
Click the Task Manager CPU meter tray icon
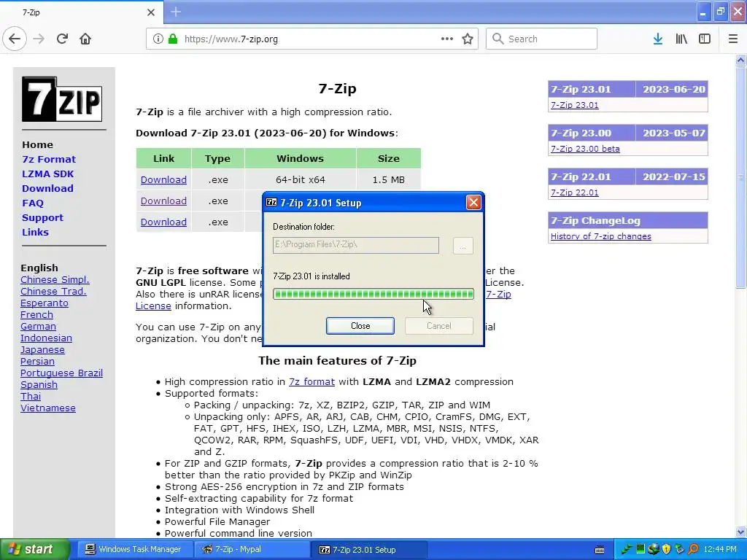coord(640,550)
